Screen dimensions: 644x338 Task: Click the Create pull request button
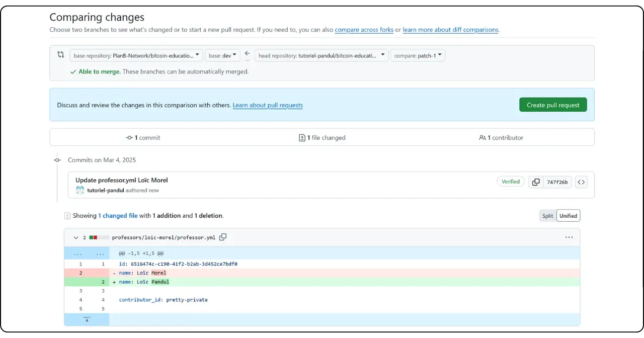[553, 105]
